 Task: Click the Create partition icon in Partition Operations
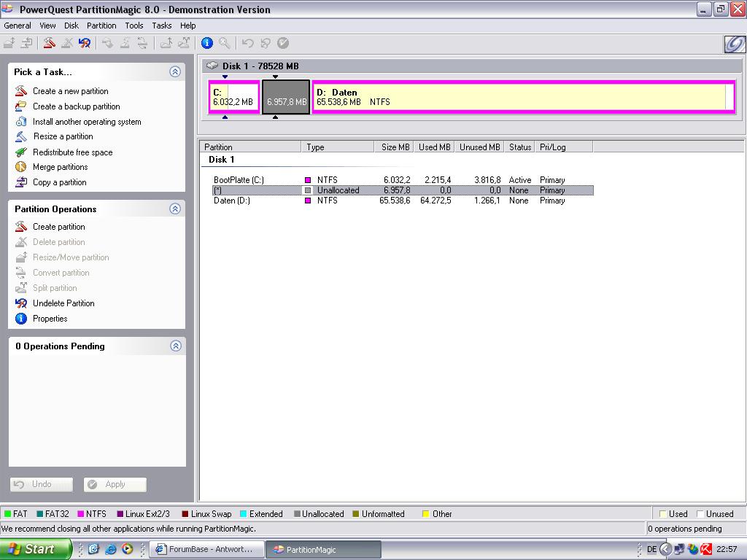pos(21,226)
